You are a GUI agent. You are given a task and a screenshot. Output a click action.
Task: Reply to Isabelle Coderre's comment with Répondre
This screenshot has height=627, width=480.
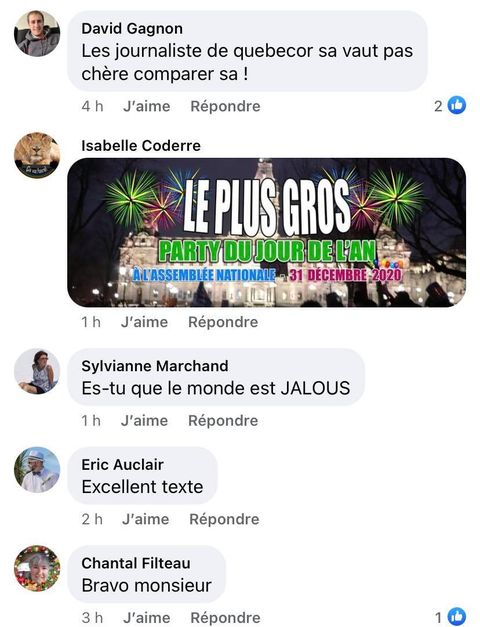point(223,322)
